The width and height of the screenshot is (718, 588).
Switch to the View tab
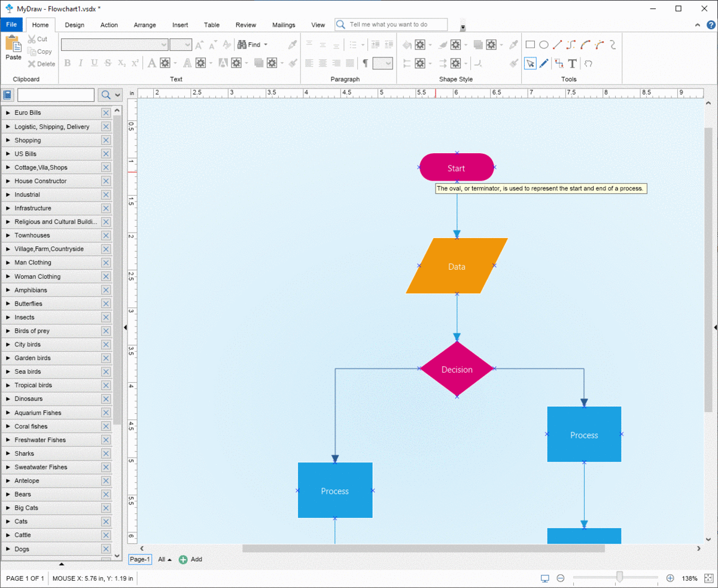coord(318,25)
